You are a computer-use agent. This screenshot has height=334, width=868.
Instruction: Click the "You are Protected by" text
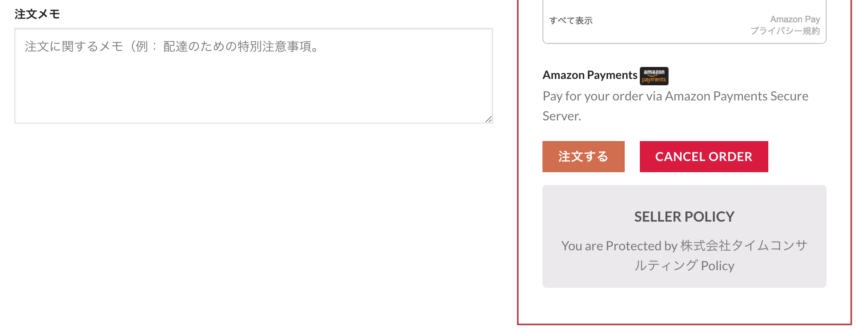click(619, 246)
